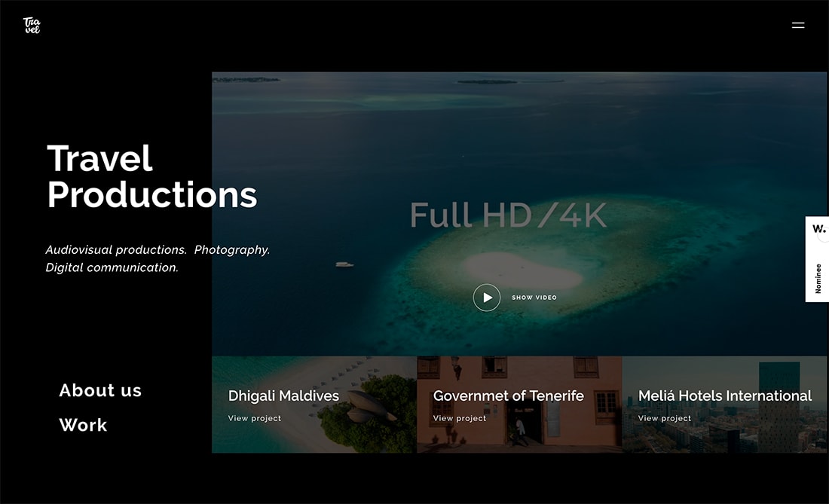
Task: Click View project under Dhigali Maldives
Action: tap(254, 418)
